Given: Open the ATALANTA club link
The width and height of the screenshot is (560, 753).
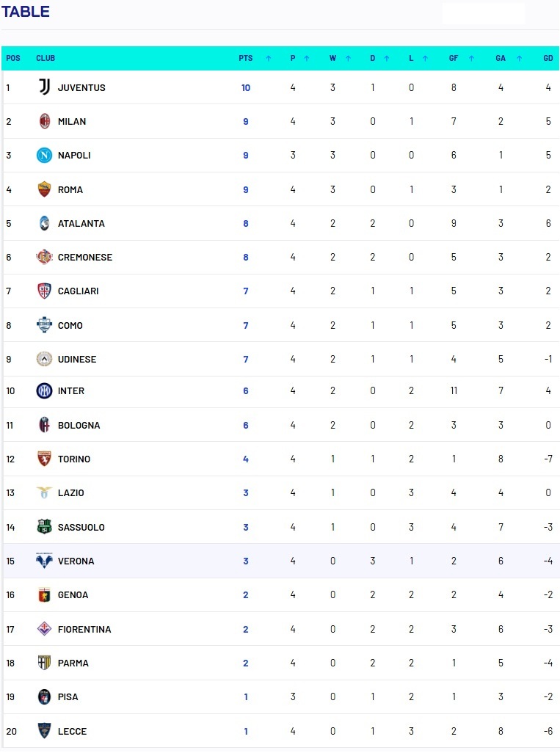Looking at the screenshot, I should coord(81,224).
